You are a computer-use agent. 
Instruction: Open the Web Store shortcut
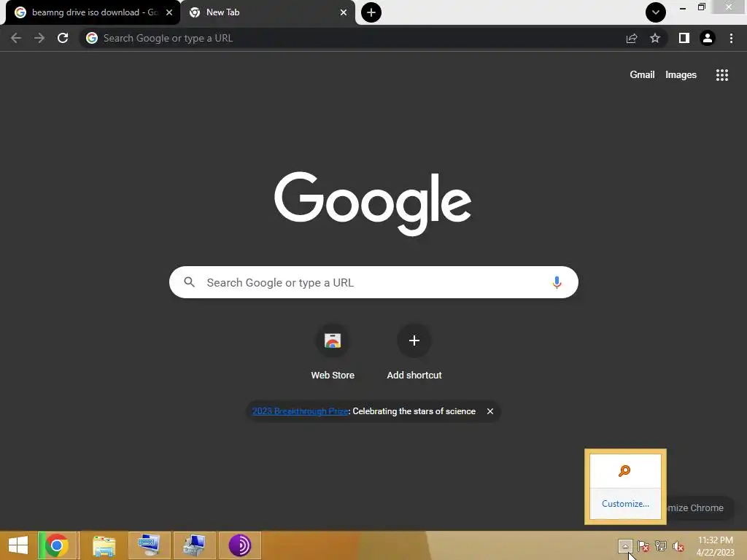333,351
